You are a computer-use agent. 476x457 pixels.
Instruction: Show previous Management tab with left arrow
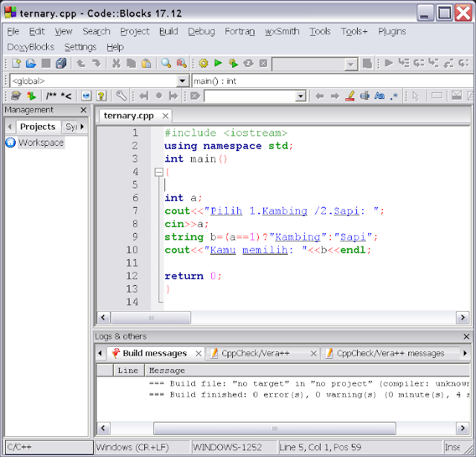click(x=10, y=127)
